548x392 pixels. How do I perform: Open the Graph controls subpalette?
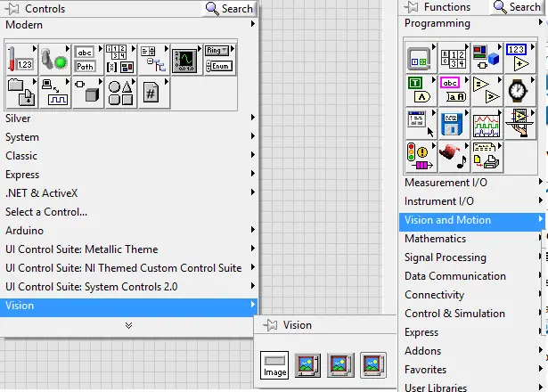[x=186, y=59]
